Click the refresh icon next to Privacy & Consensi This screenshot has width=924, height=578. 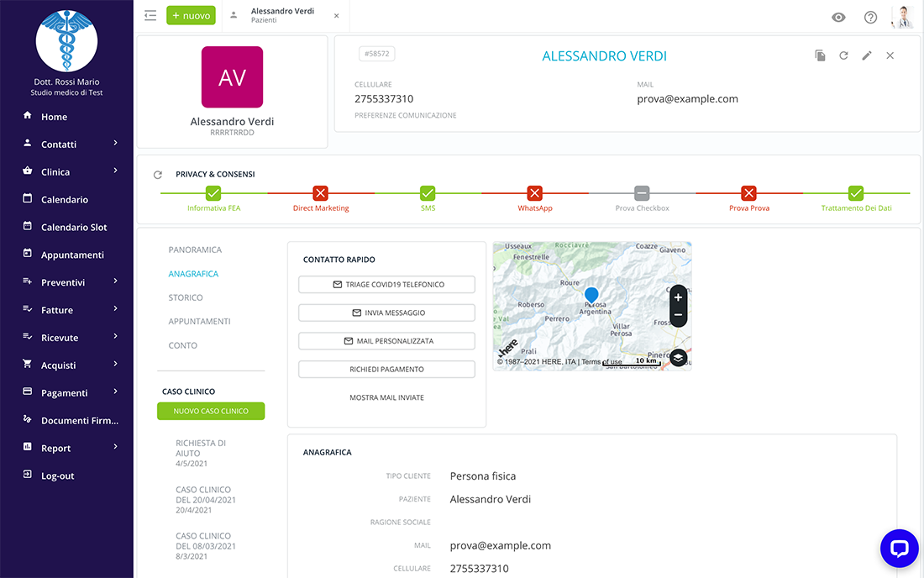pos(157,175)
